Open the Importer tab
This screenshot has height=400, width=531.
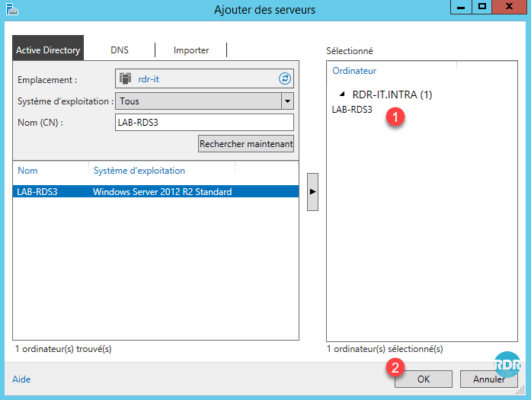coord(191,50)
